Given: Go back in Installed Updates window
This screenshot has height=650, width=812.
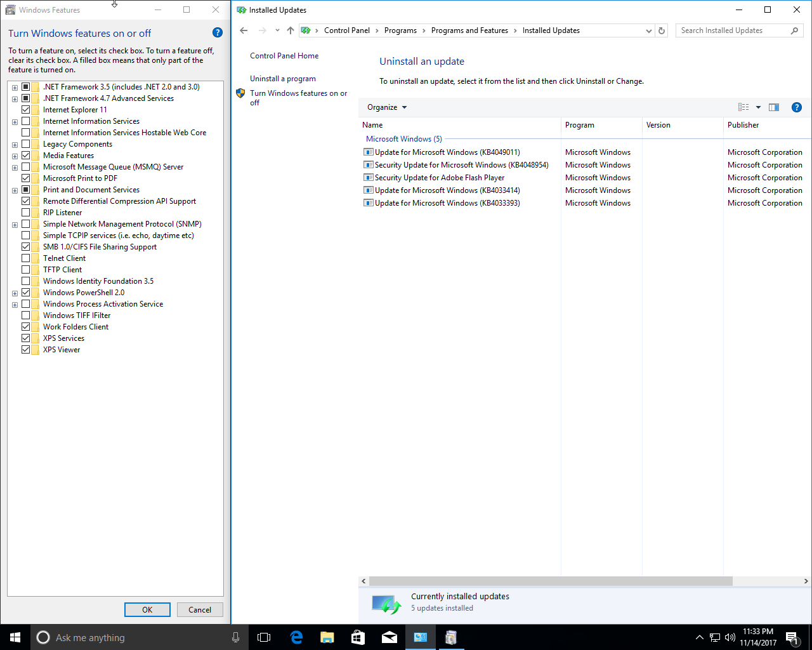Looking at the screenshot, I should tap(244, 30).
